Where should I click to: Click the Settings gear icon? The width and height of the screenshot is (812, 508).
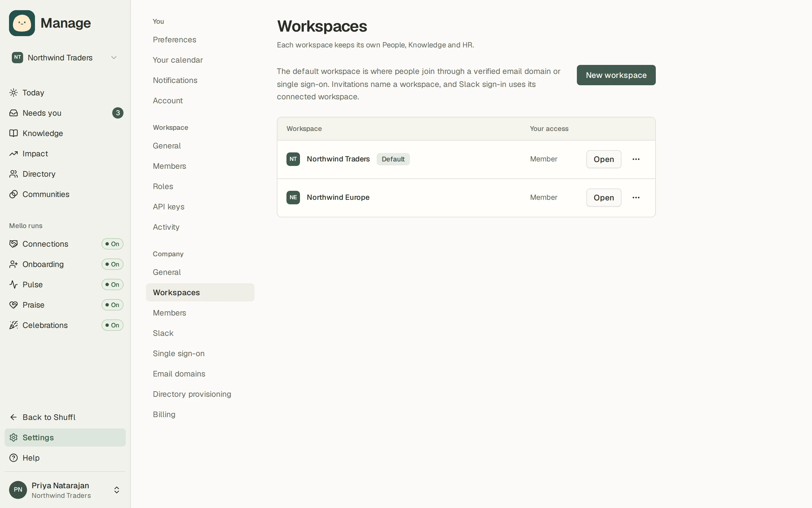pos(14,437)
